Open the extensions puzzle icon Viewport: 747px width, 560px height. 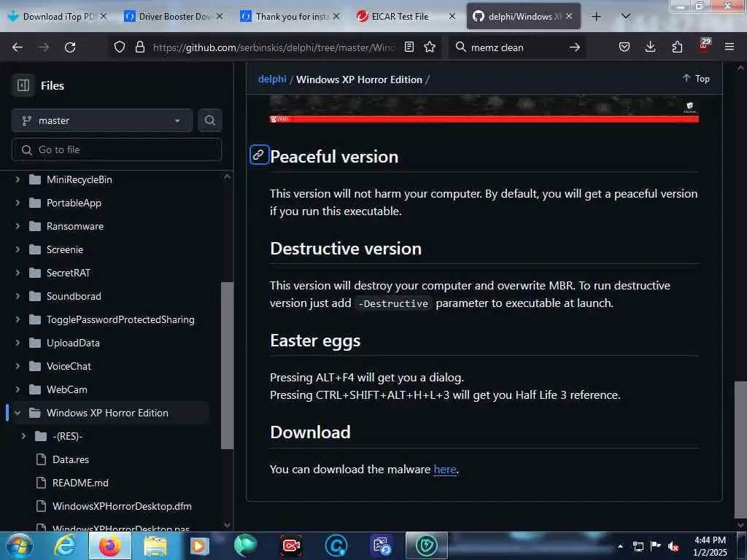[x=677, y=47]
